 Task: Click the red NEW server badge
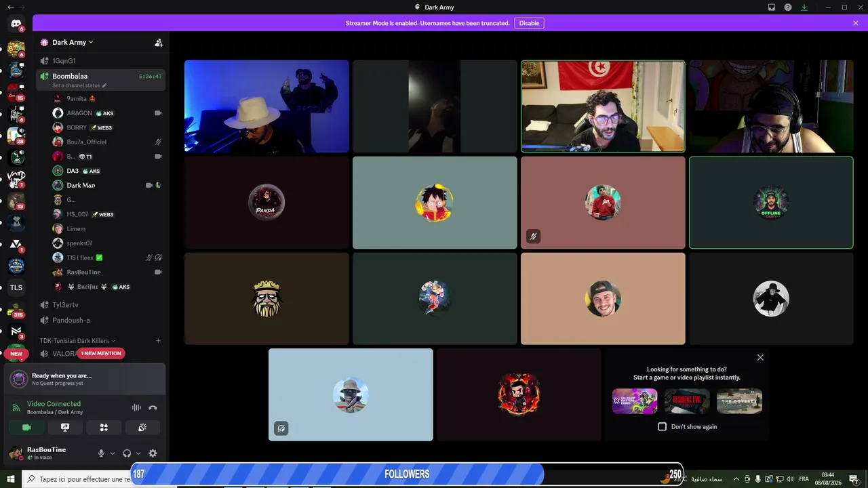click(x=16, y=354)
